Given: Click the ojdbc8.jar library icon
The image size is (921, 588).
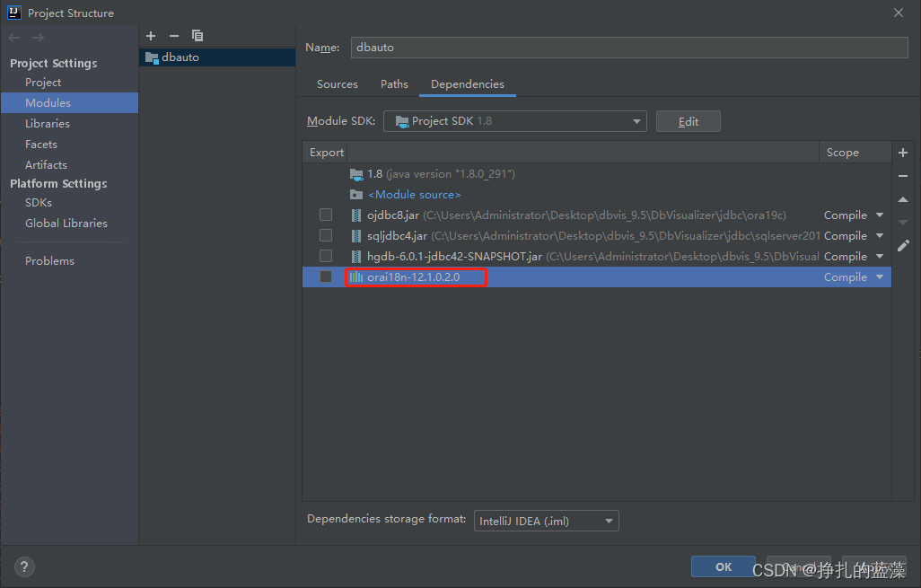Looking at the screenshot, I should point(356,215).
